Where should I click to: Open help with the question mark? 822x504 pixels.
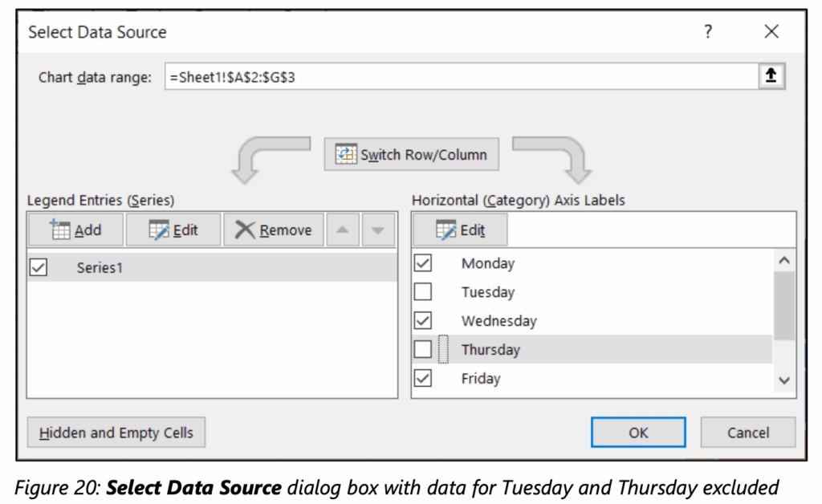click(x=708, y=32)
